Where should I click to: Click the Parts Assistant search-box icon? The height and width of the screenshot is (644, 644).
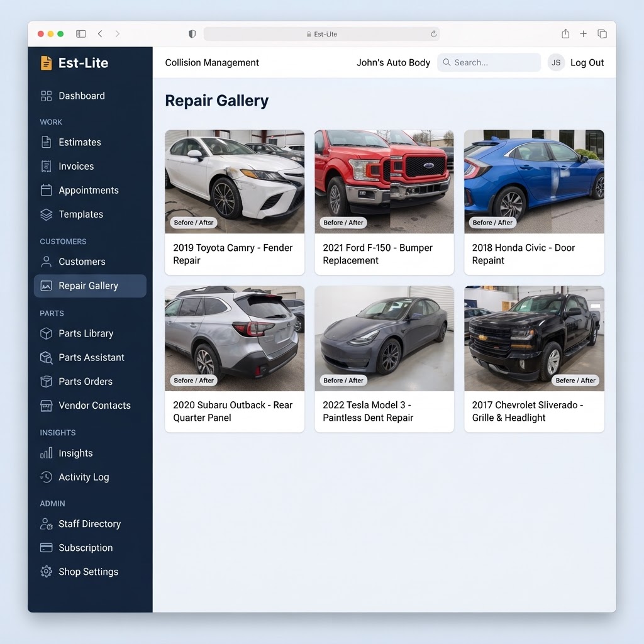coord(47,357)
